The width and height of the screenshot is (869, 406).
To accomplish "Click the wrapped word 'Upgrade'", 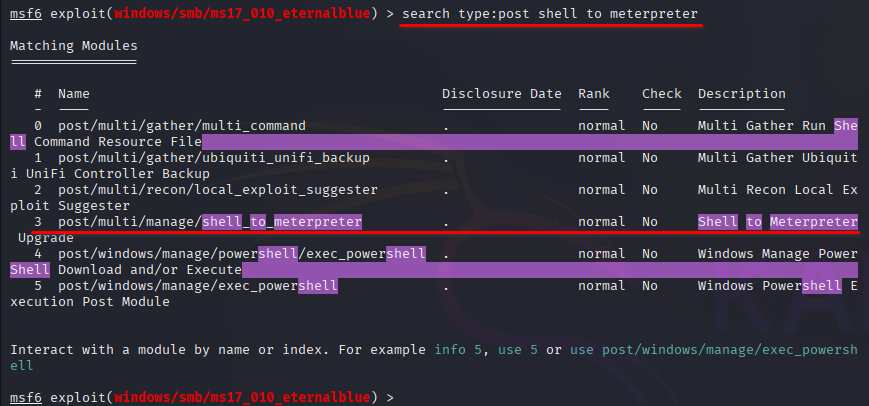I will (46, 238).
